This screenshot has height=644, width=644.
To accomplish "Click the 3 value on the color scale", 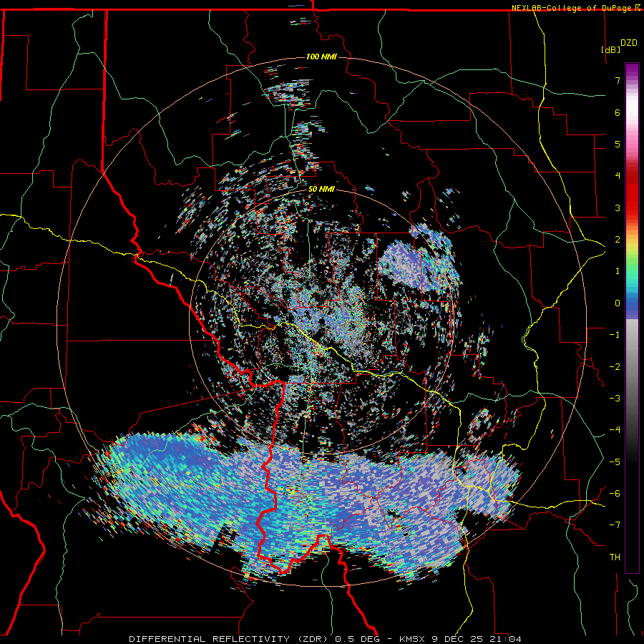I will point(618,208).
